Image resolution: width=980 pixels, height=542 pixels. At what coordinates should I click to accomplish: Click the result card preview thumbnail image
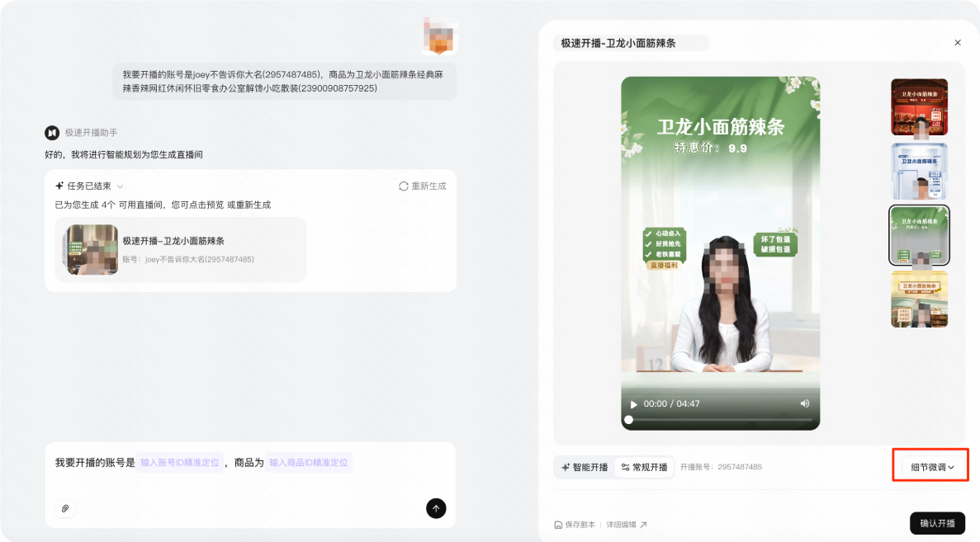coord(91,250)
